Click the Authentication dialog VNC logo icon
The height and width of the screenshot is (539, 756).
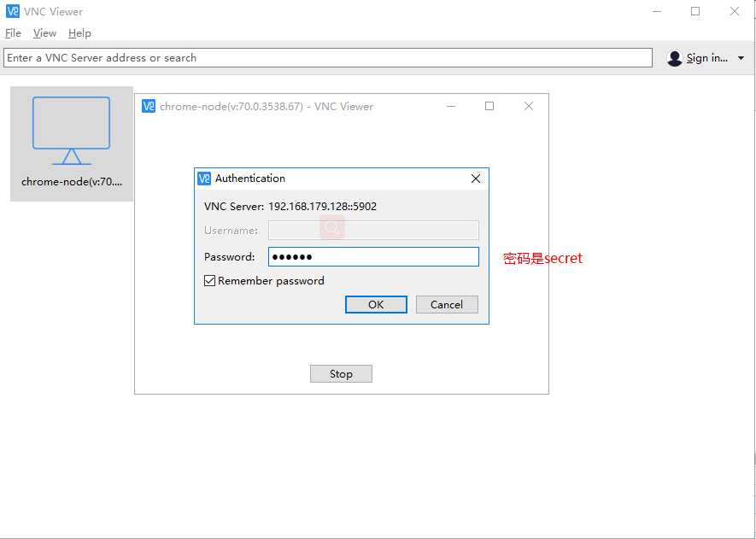(x=204, y=179)
